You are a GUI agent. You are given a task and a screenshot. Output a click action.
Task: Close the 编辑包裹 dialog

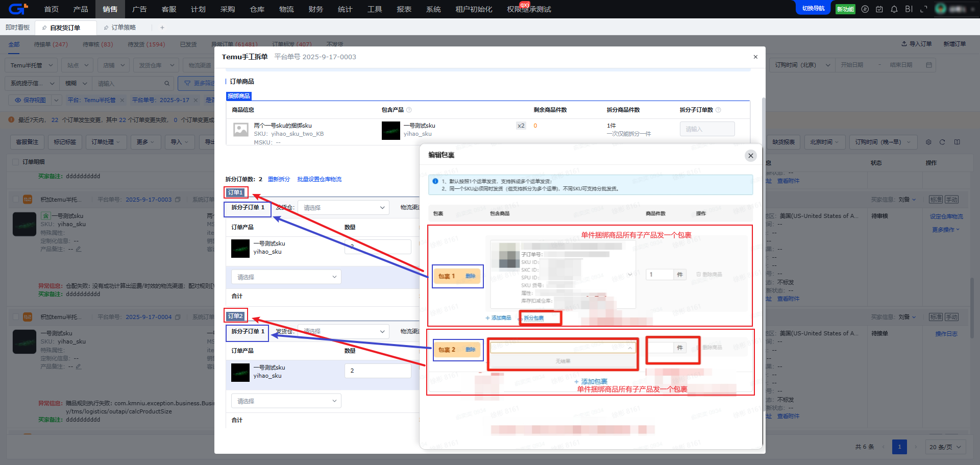[x=750, y=156]
